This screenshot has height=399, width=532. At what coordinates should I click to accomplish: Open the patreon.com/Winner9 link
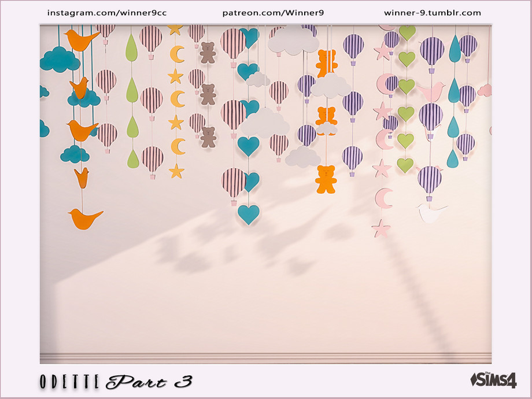point(264,13)
